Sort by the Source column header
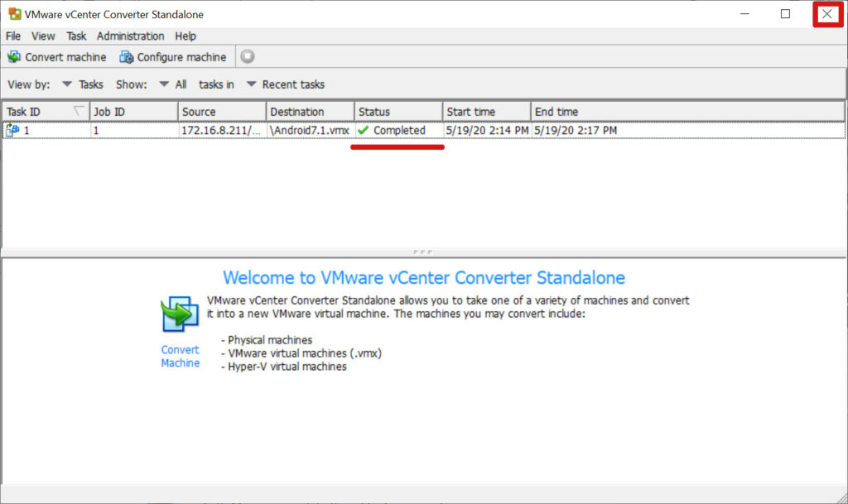This screenshot has height=504, width=848. [222, 112]
